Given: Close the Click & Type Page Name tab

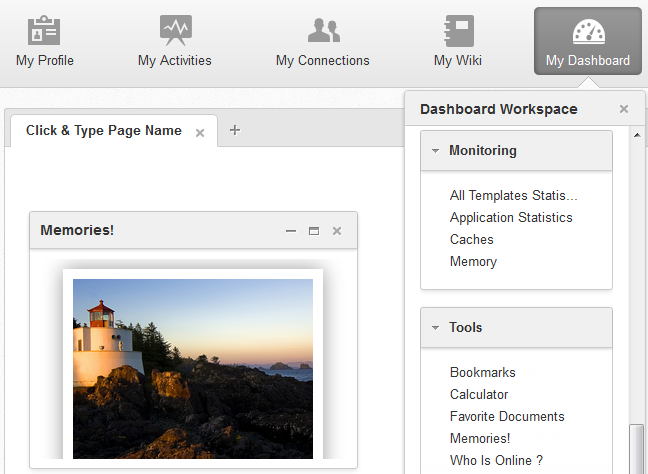Looking at the screenshot, I should click(x=200, y=132).
